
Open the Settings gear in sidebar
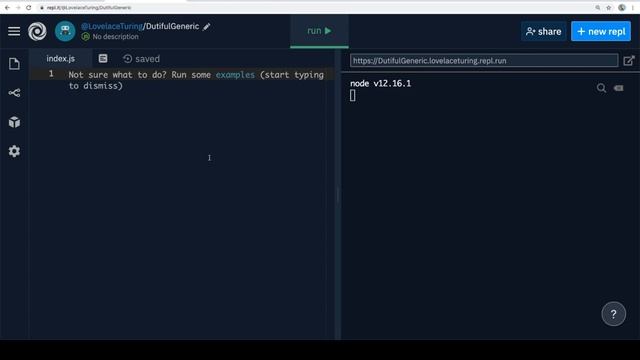pyautogui.click(x=14, y=151)
